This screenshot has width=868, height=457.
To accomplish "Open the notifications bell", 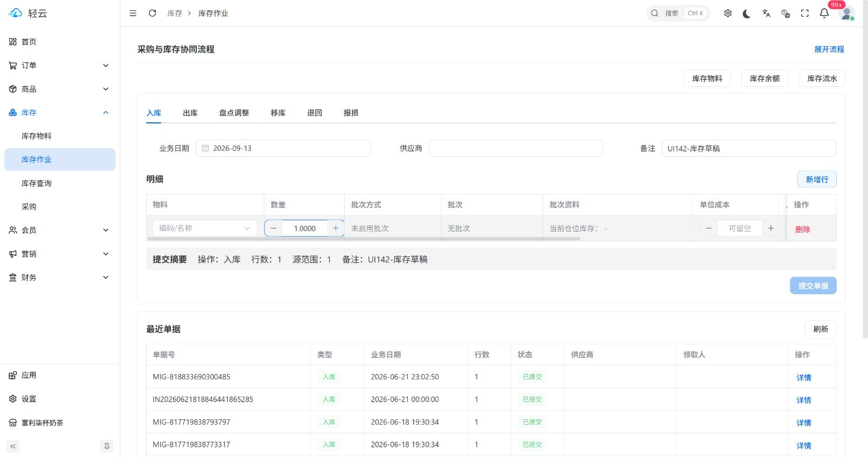I will 824,13.
